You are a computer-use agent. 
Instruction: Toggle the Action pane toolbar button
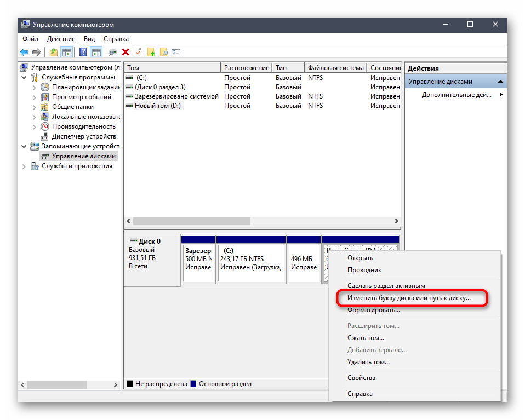click(x=96, y=53)
